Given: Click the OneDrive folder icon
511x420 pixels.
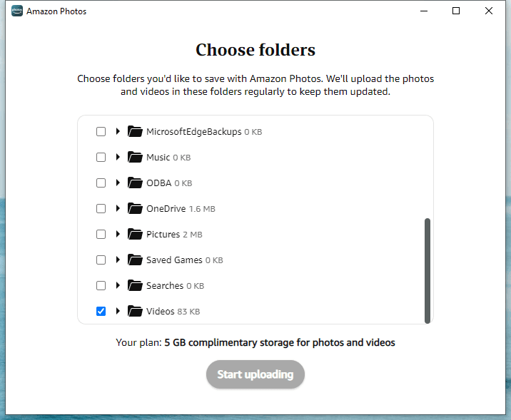Looking at the screenshot, I should tap(136, 208).
